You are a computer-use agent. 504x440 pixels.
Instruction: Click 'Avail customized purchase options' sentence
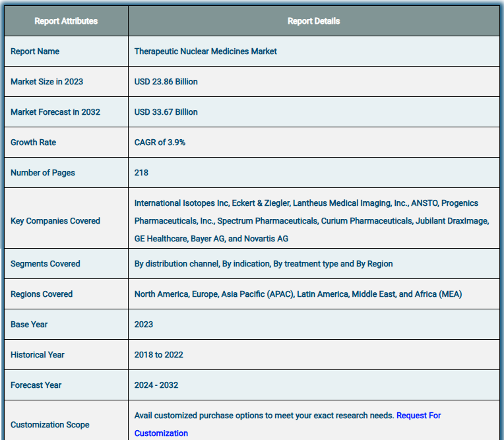(x=265, y=416)
